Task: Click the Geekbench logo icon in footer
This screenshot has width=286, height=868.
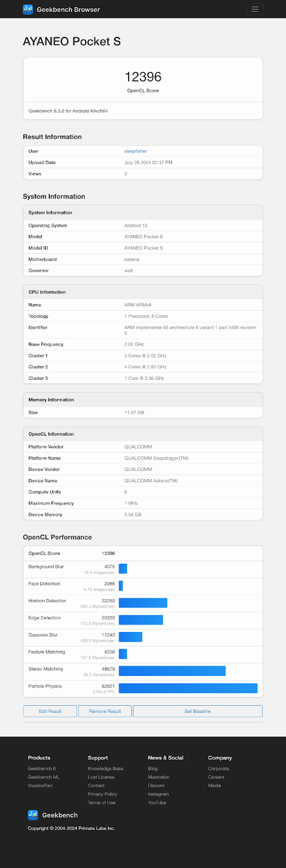Action: [33, 815]
